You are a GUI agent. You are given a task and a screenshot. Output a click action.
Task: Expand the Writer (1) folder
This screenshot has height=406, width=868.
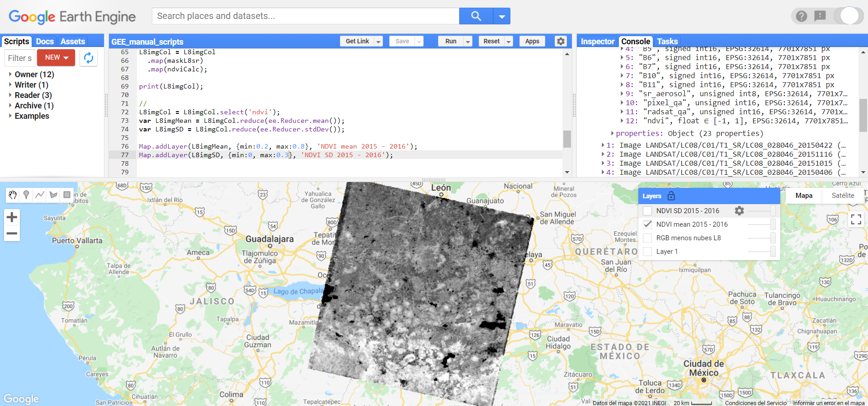(x=10, y=84)
